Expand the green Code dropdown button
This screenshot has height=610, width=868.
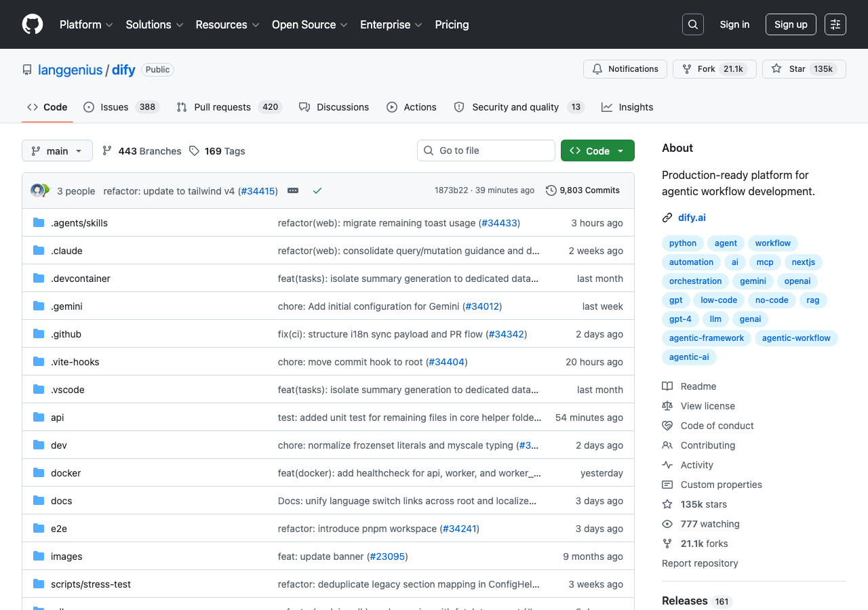(597, 150)
